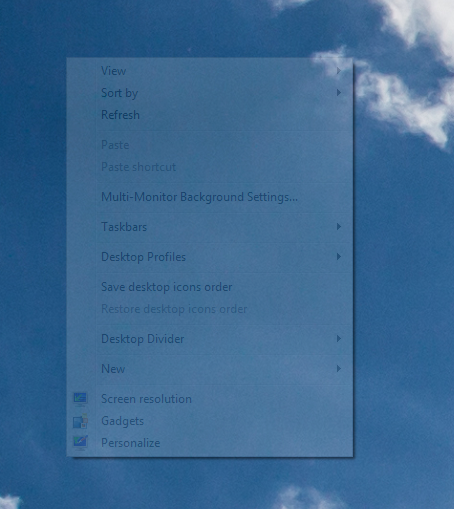
Task: Click the Screen resolution monitor icon
Action: 80,399
